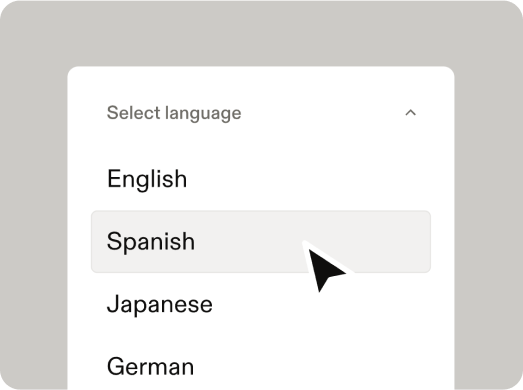Click the blank space right of German
This screenshot has height=390, width=523.
click(312, 366)
